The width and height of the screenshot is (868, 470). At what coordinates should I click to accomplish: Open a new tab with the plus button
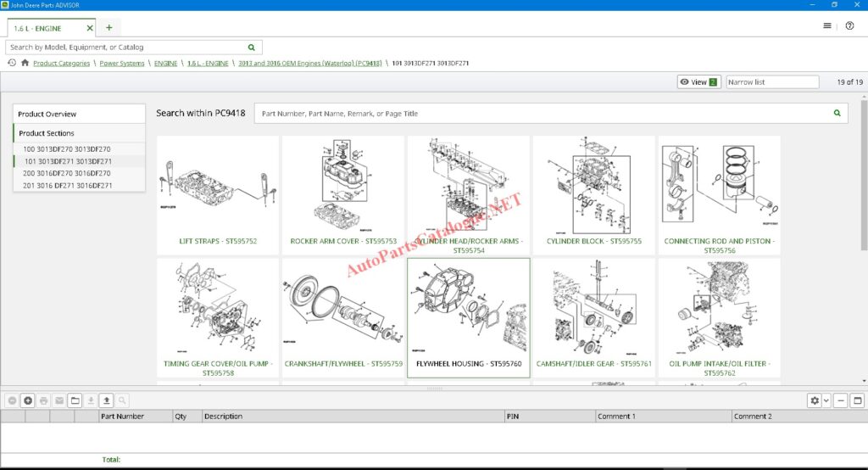click(x=108, y=27)
